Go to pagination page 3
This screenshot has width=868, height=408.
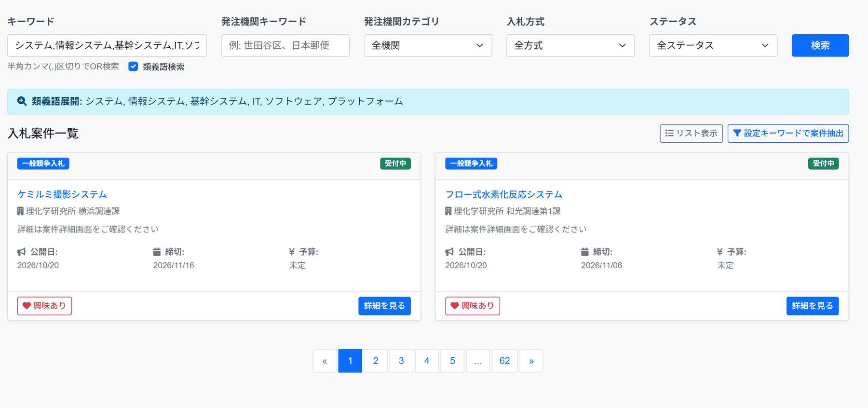click(x=401, y=361)
